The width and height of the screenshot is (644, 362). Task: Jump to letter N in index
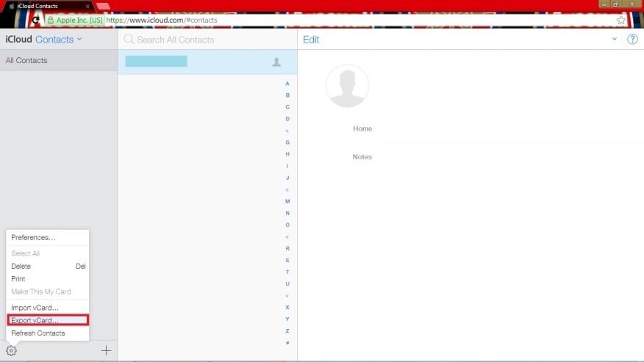point(287,213)
